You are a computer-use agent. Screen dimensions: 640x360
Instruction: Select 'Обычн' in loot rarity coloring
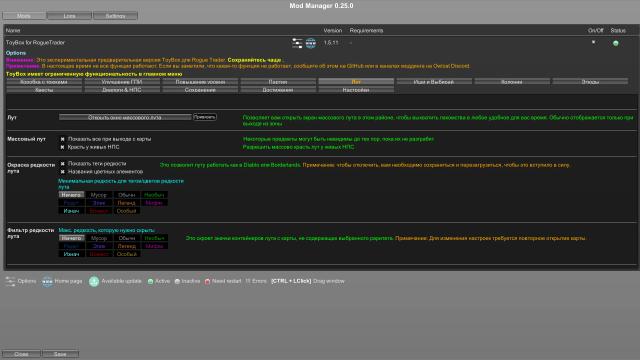tap(127, 195)
